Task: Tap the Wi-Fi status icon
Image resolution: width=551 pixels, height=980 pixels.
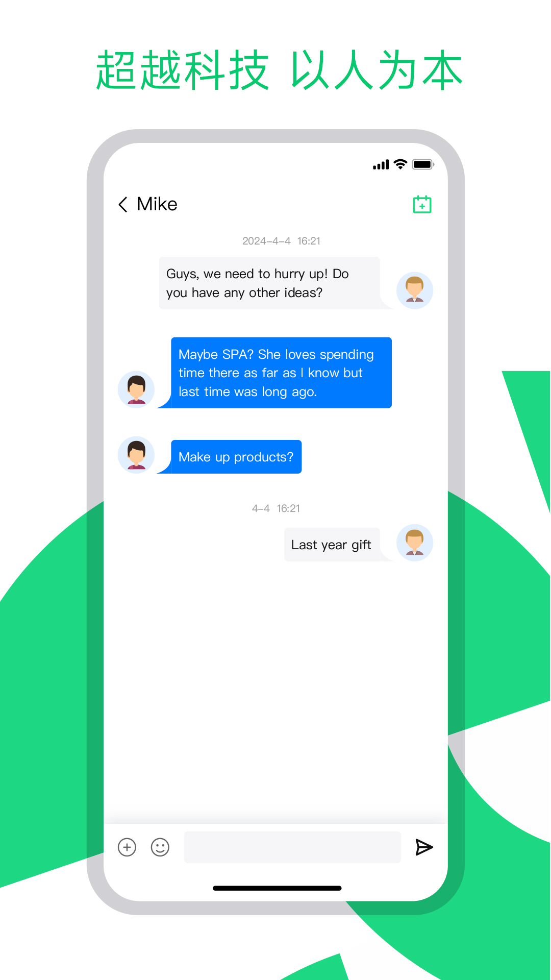Action: (401, 164)
